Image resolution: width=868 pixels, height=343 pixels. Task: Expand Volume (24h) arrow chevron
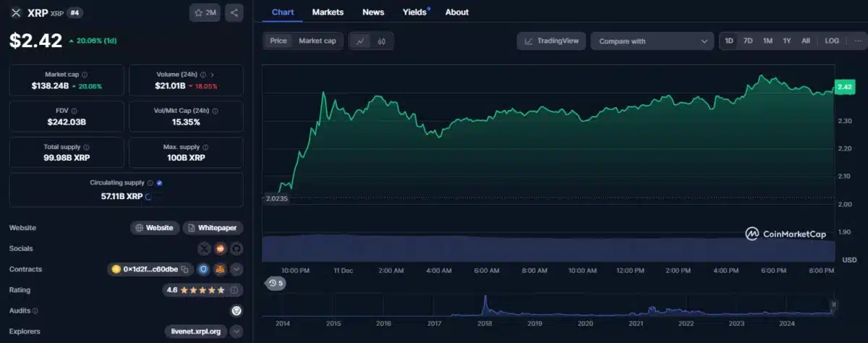[212, 75]
